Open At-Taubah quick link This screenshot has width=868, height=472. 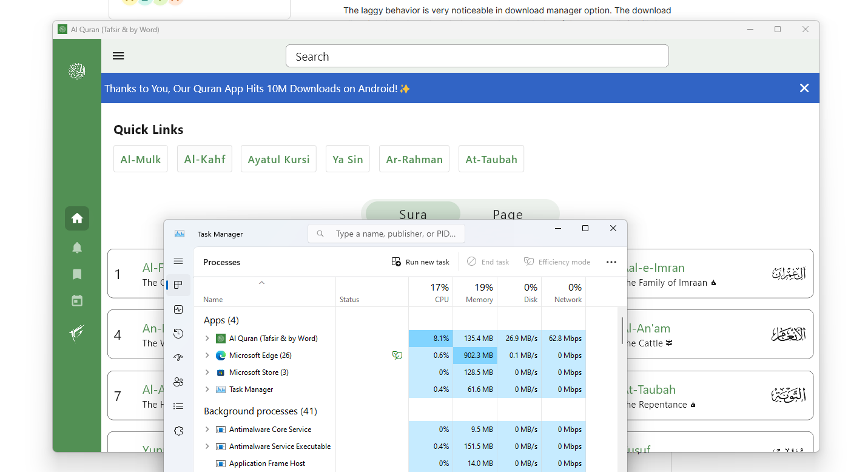(491, 159)
